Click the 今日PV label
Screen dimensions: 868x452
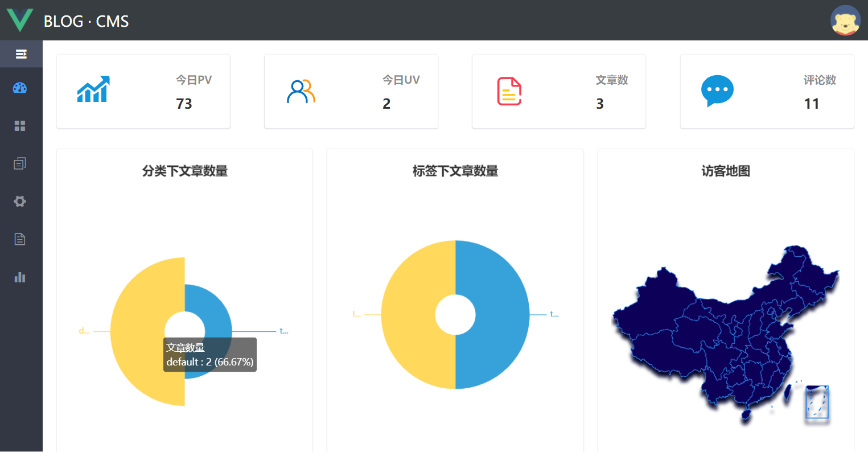pyautogui.click(x=194, y=80)
